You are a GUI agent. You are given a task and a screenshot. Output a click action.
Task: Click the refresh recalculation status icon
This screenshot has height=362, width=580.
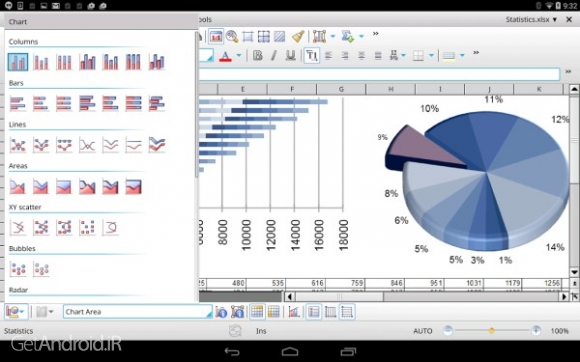235,331
